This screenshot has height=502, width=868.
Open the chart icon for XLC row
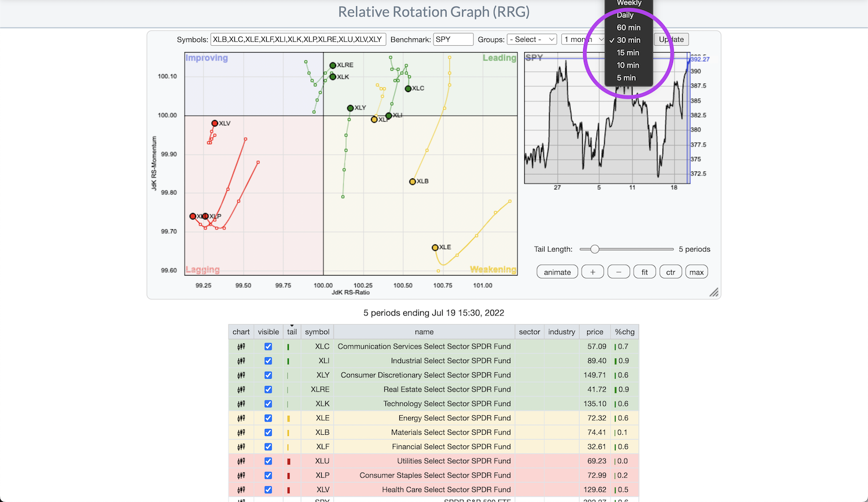point(241,347)
